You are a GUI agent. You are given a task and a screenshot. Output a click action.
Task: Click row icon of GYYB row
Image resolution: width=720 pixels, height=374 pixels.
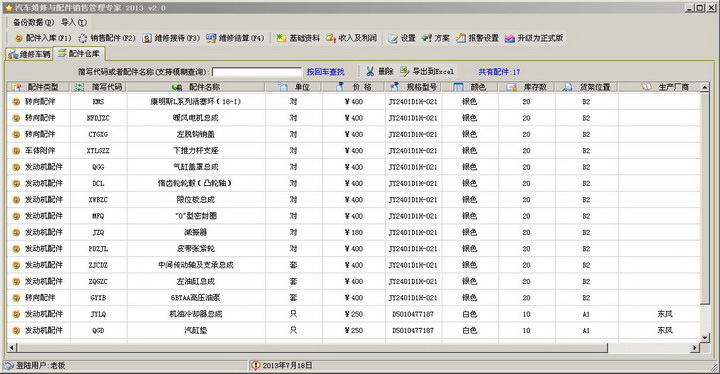(17, 298)
